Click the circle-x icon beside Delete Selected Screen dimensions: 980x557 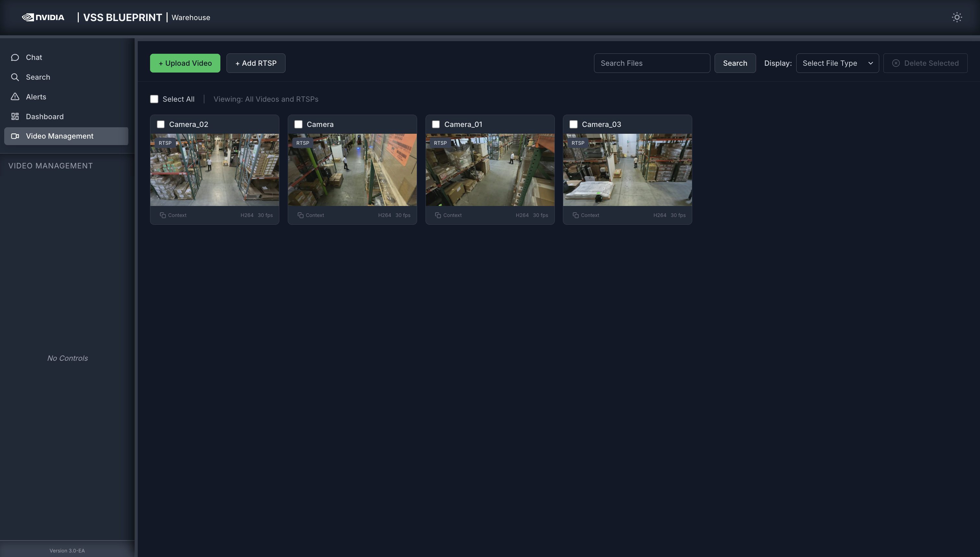click(896, 63)
